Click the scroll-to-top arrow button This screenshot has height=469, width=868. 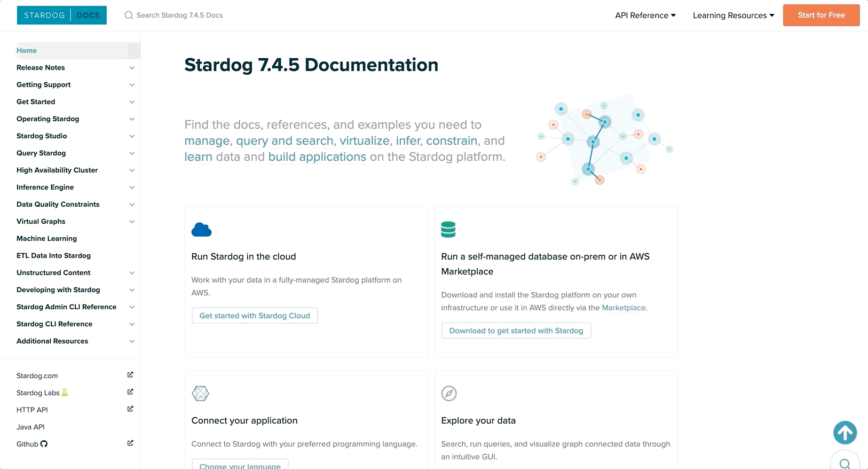[845, 433]
